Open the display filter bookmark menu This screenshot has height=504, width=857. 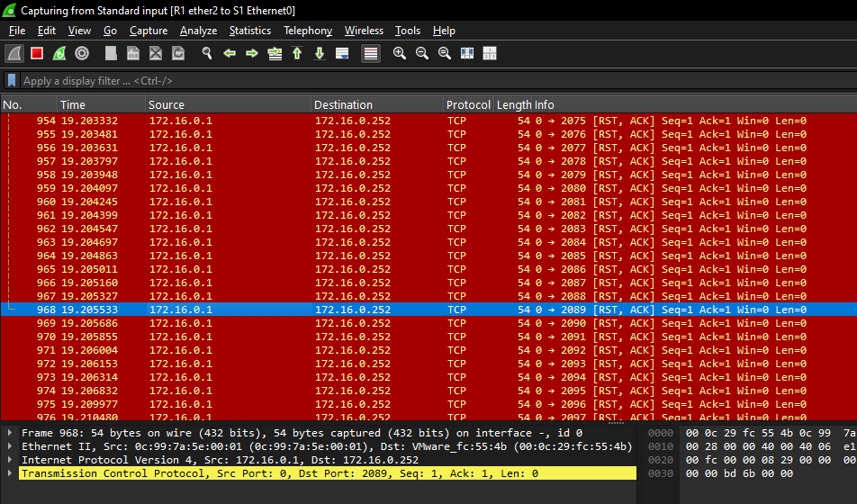click(x=13, y=80)
